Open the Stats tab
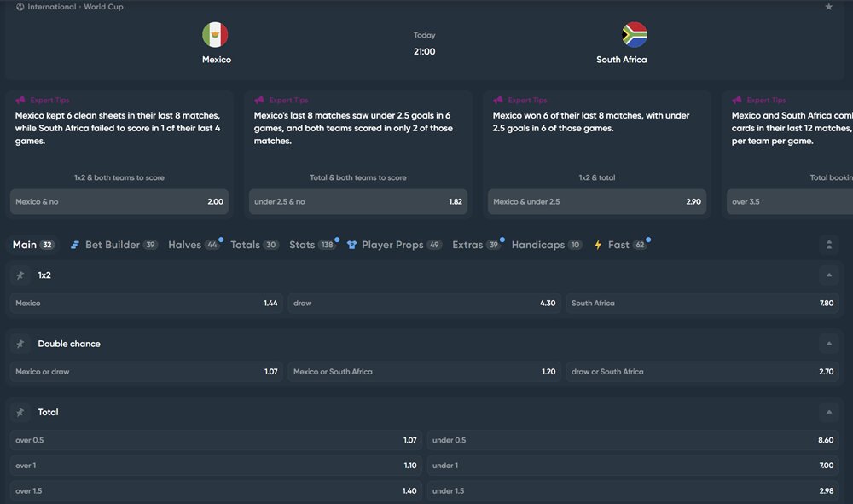 tap(313, 245)
